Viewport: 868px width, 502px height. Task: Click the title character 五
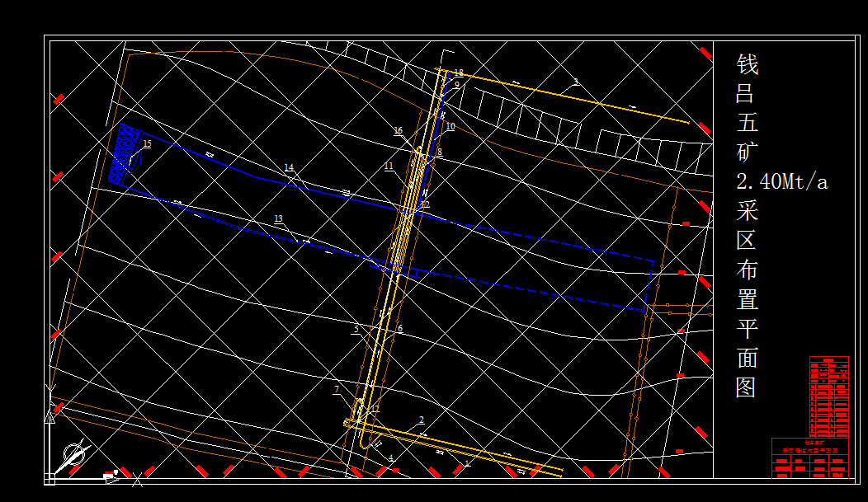click(x=747, y=122)
